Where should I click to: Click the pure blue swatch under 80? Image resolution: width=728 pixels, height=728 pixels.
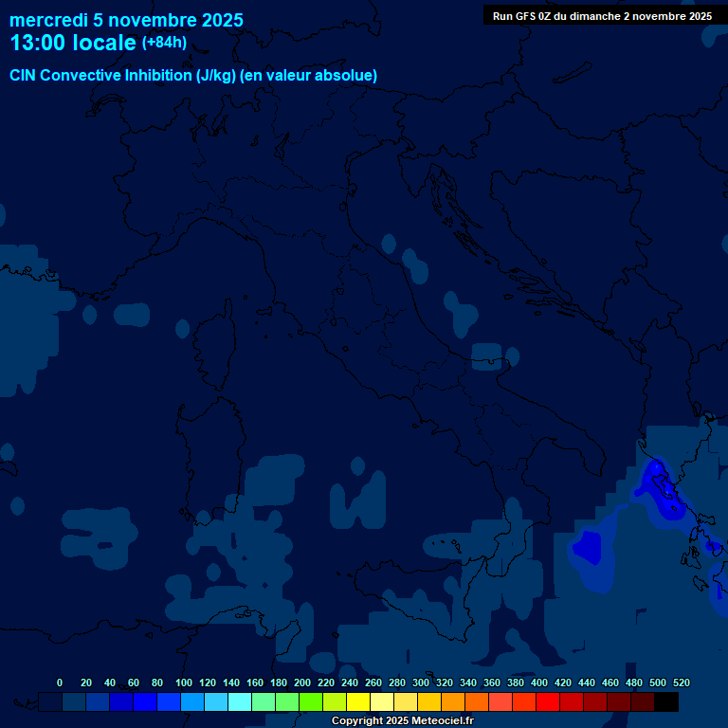coord(145,702)
